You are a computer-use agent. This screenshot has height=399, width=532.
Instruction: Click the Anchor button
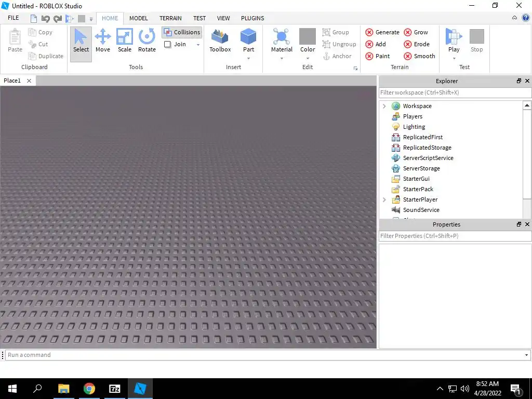click(x=337, y=56)
